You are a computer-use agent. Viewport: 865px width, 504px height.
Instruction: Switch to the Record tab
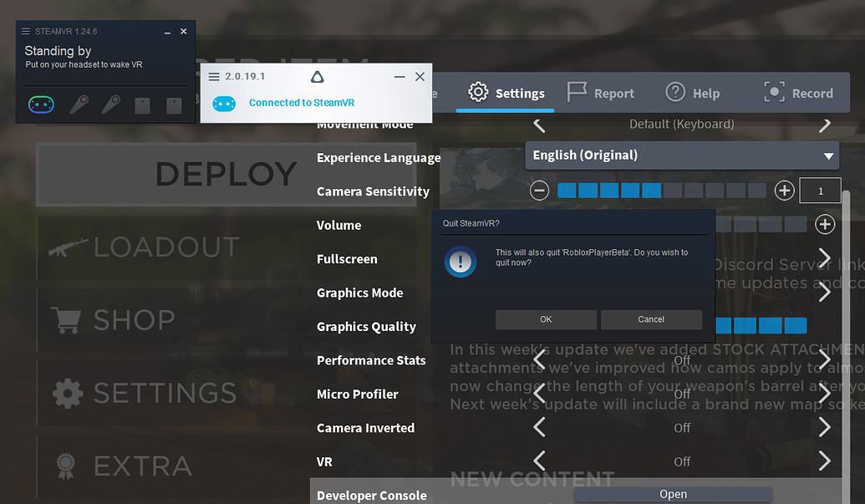(800, 93)
